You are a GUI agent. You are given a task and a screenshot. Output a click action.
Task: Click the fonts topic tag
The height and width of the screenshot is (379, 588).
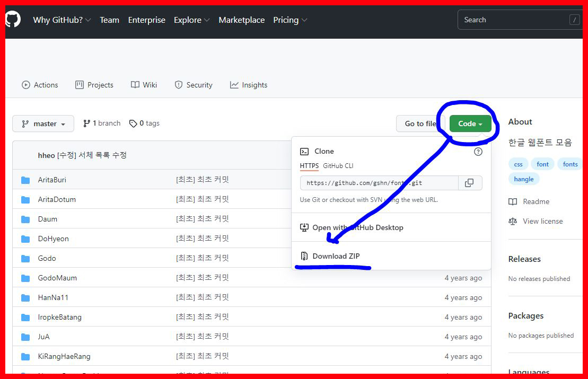[x=570, y=164]
